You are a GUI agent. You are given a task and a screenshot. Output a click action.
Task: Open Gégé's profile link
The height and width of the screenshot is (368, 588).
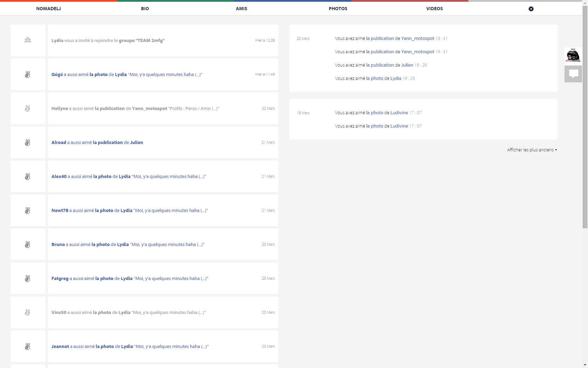click(x=57, y=74)
